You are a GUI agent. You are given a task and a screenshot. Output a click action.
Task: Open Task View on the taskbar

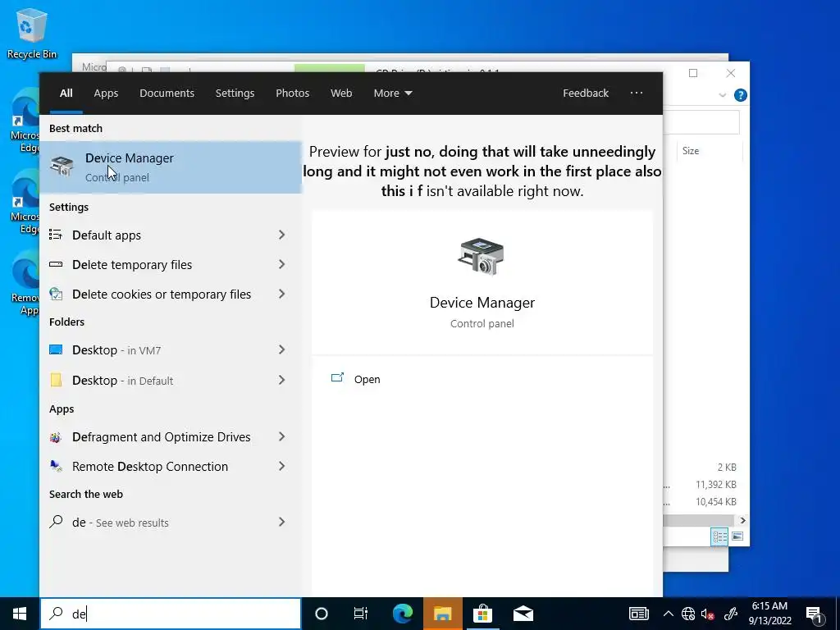point(361,614)
